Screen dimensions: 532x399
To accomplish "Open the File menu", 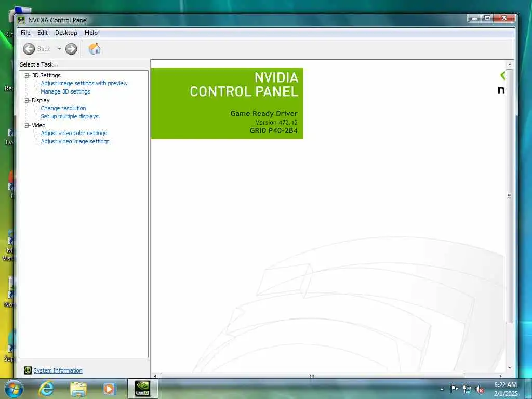I will (25, 33).
